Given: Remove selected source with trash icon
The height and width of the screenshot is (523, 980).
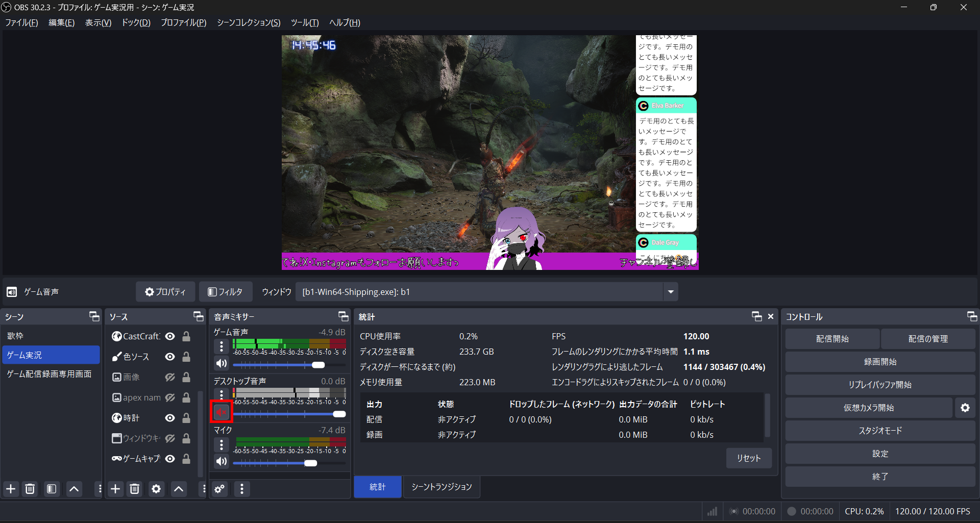Looking at the screenshot, I should [x=135, y=489].
